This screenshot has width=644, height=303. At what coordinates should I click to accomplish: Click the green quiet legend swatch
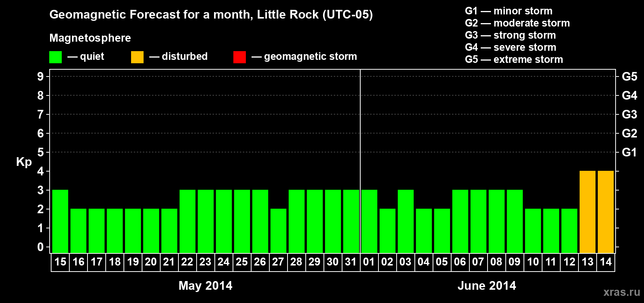(55, 57)
